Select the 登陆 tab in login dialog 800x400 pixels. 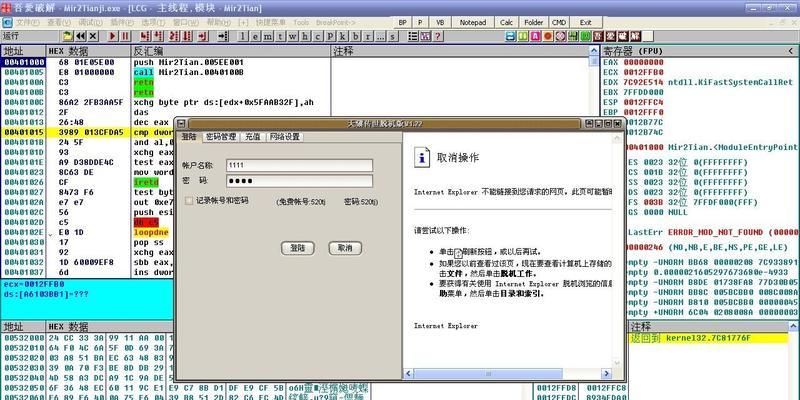pyautogui.click(x=189, y=137)
